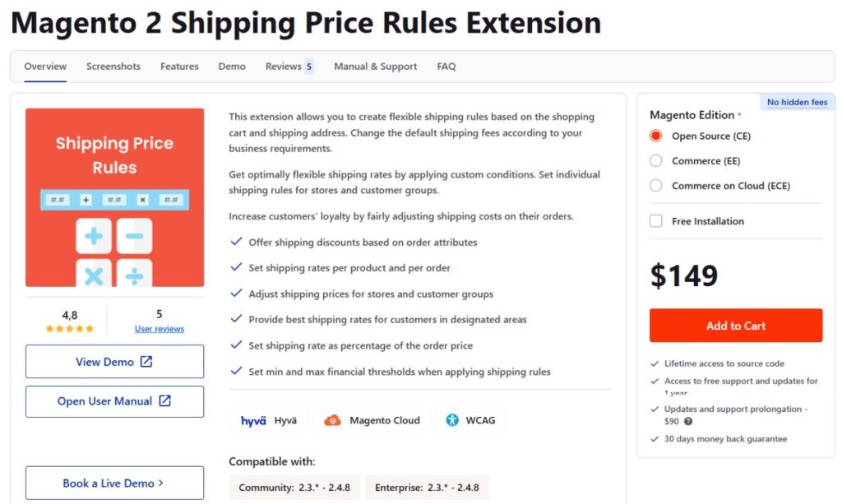Viewport: 842px width, 504px height.
Task: Open the Reviews tab
Action: pyautogui.click(x=284, y=67)
